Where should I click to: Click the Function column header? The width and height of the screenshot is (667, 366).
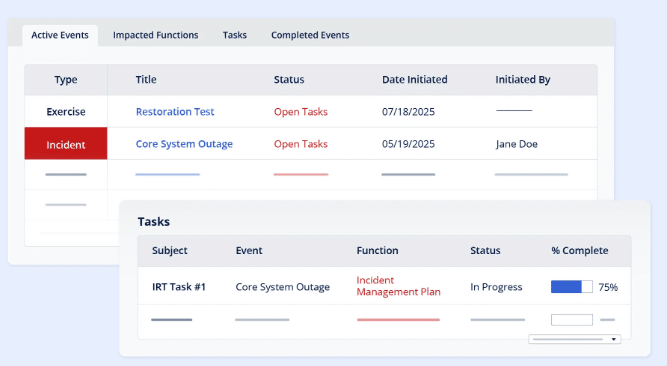pyautogui.click(x=377, y=251)
